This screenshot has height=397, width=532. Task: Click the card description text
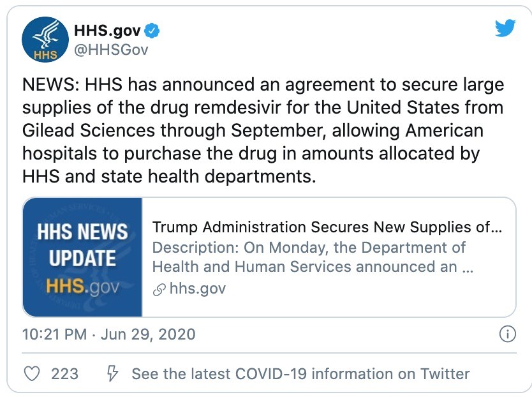pyautogui.click(x=313, y=257)
